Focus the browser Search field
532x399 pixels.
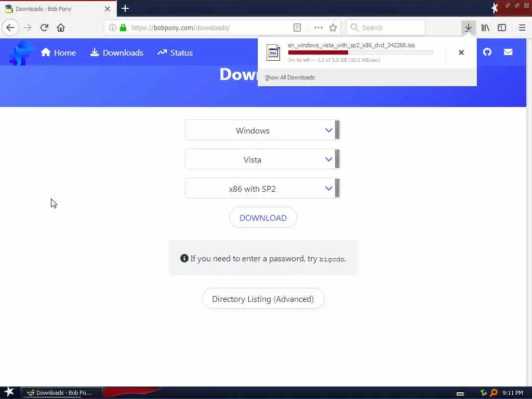pos(386,28)
